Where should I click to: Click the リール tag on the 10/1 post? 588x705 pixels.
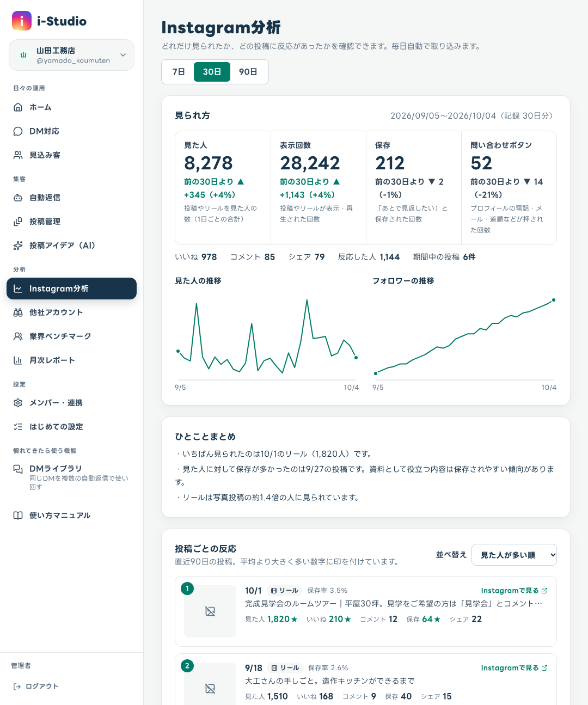tap(285, 591)
